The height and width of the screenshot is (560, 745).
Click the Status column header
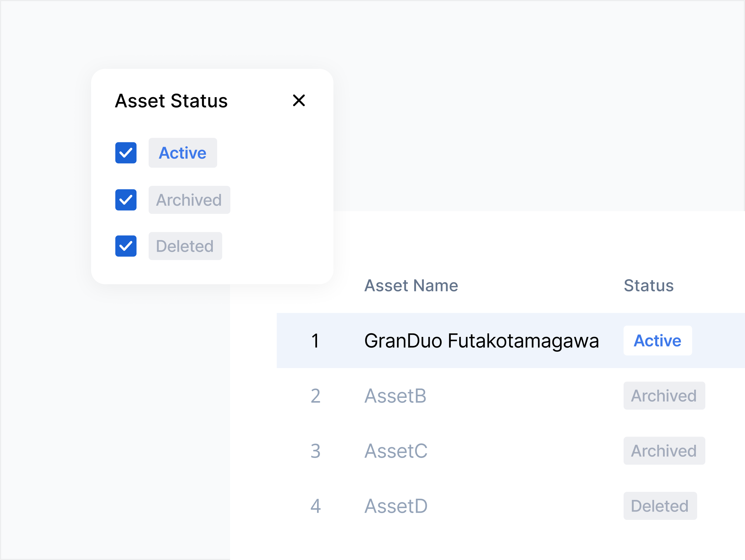(648, 286)
